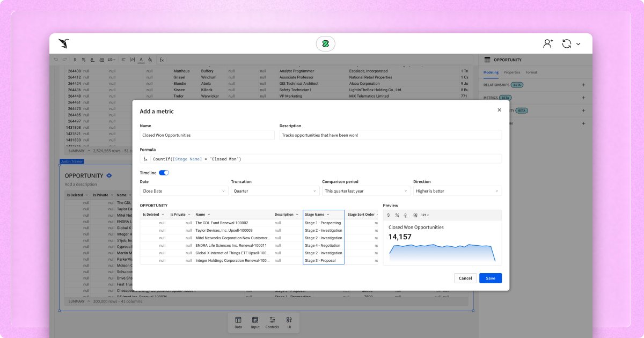Apply currency format in main toolbar
644x338 pixels.
pyautogui.click(x=75, y=60)
